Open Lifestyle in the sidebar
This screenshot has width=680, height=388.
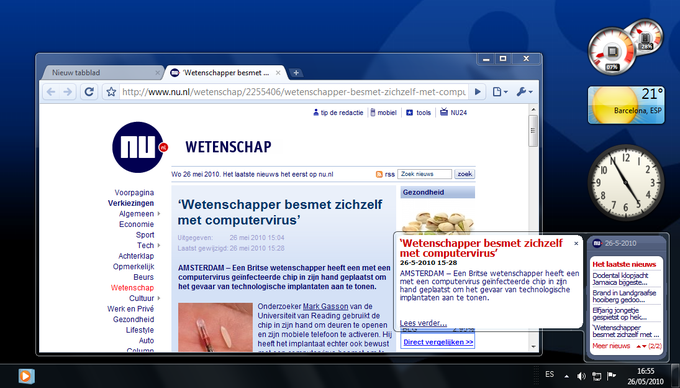pyautogui.click(x=140, y=330)
